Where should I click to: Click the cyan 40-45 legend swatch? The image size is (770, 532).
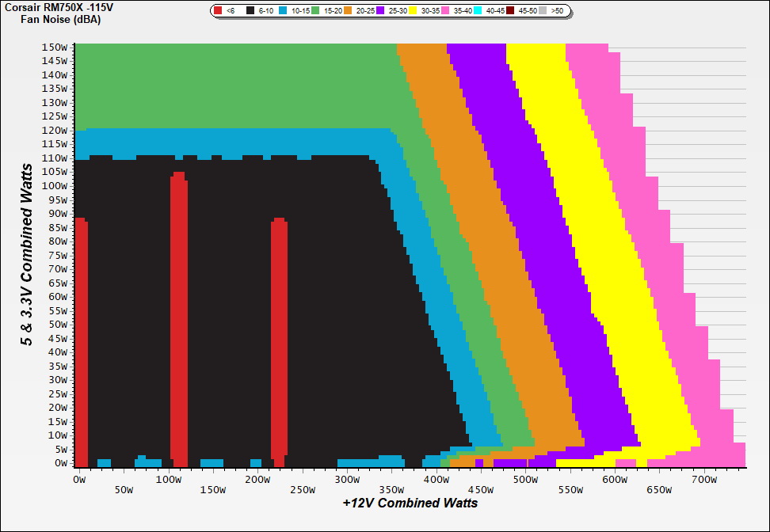478,11
